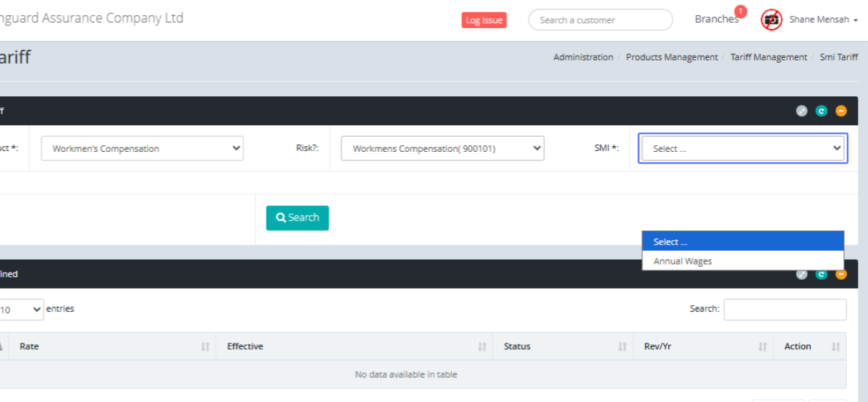Collapse the top tariff panel
Viewport: 868px width, 402px height.
841,111
